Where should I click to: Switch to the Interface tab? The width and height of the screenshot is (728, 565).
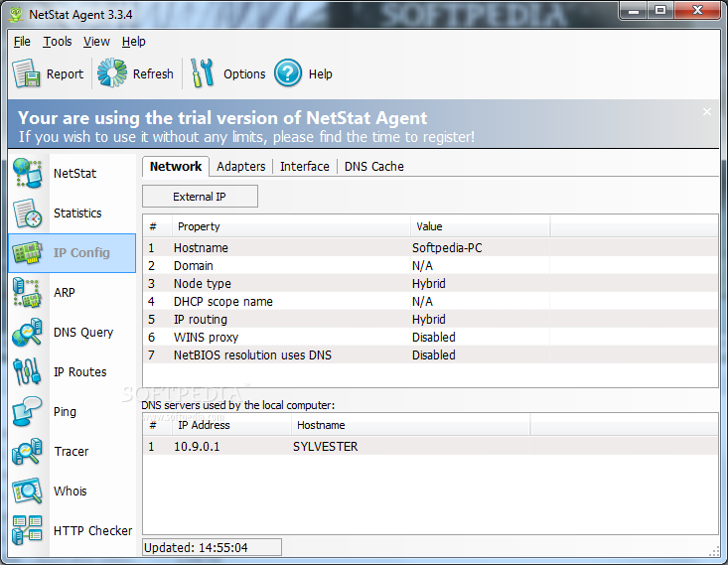[305, 167]
